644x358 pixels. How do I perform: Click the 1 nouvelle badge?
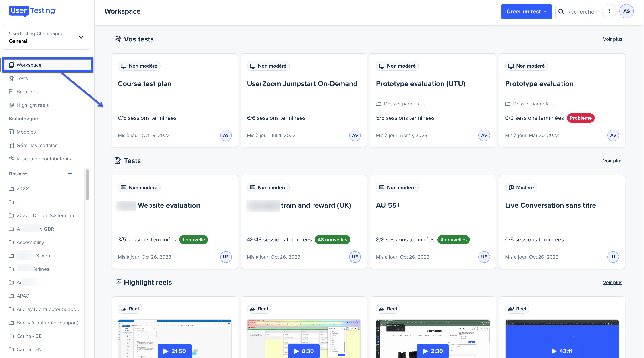pyautogui.click(x=193, y=240)
